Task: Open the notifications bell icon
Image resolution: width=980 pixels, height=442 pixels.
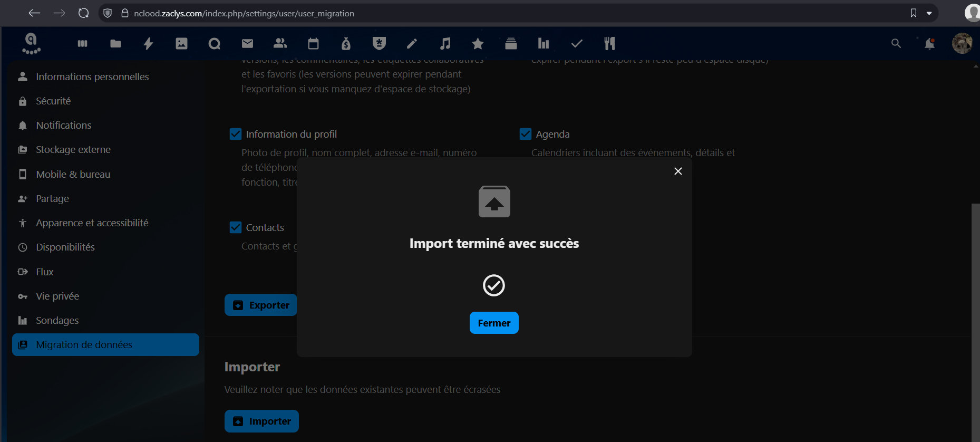Action: [x=929, y=44]
